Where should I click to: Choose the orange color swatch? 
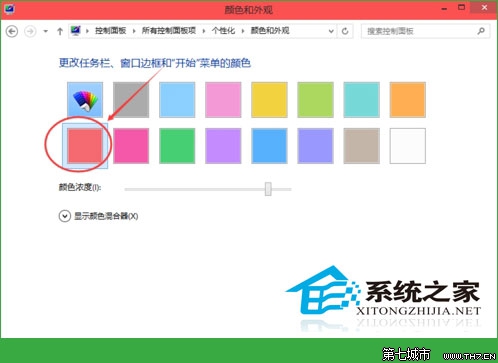pos(407,100)
